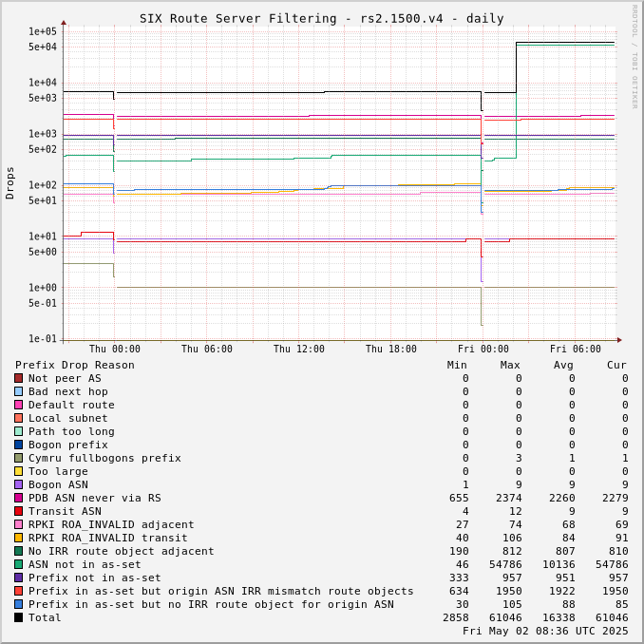This screenshot has height=644, width=644.
Task: Select the RPKI ROA_INVALID adjacent swatch
Action: click(x=18, y=524)
